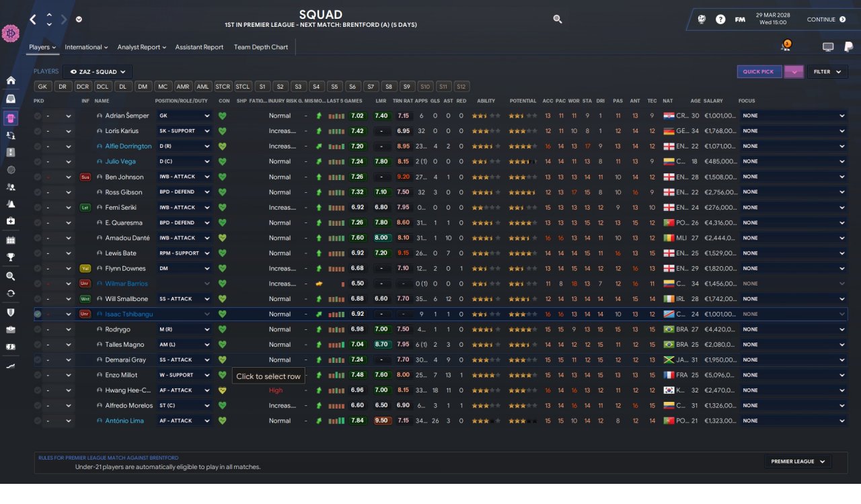Go back with the left arrow
This screenshot has width=861, height=504.
[x=33, y=19]
